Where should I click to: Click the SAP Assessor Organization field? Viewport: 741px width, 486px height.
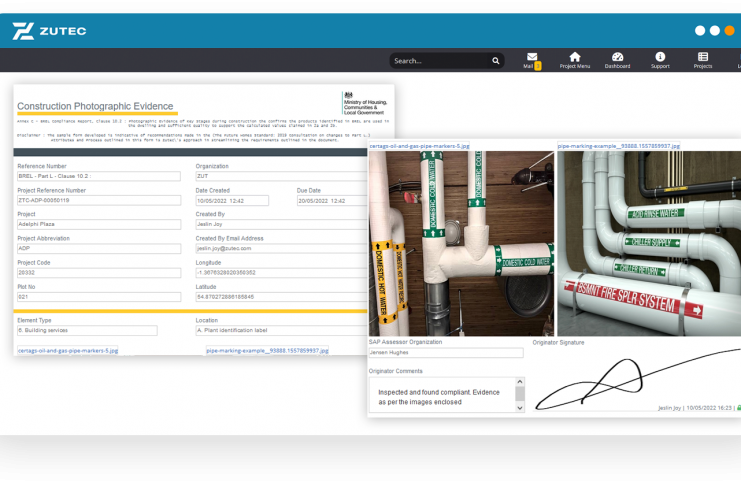(446, 352)
